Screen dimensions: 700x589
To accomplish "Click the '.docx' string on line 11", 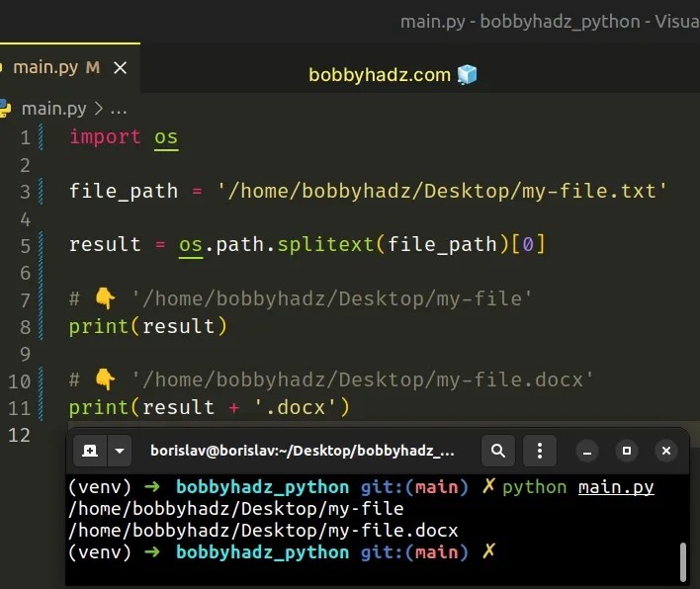I will 295,407.
